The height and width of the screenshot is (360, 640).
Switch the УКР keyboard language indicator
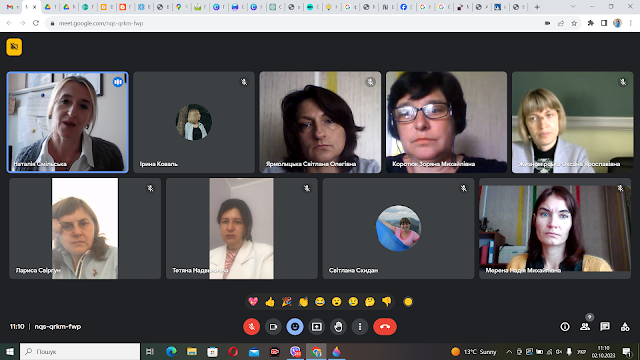point(582,351)
